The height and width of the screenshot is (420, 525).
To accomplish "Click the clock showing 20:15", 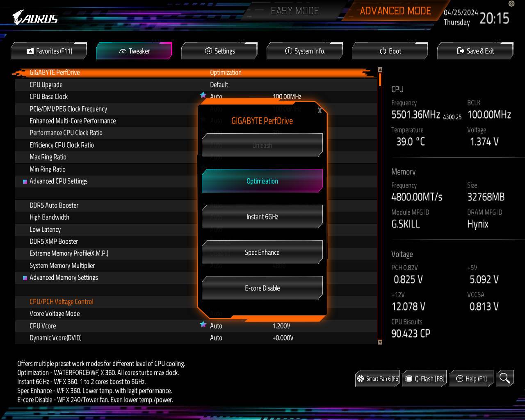I will [494, 18].
